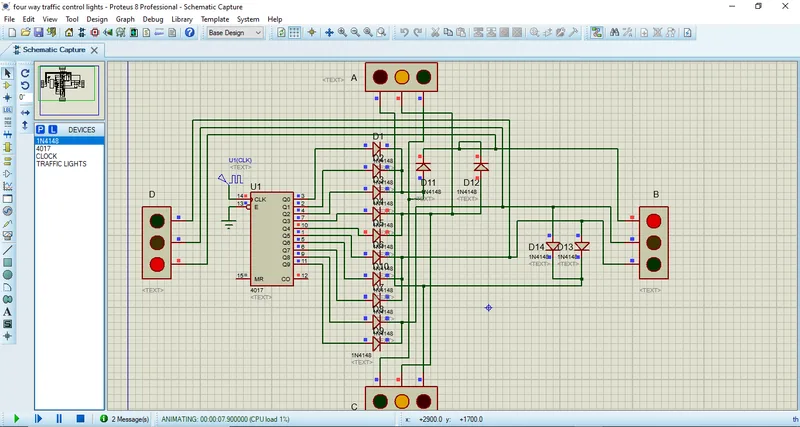This screenshot has height=427, width=800.
Task: Click the D12 diode component
Action: point(481,167)
